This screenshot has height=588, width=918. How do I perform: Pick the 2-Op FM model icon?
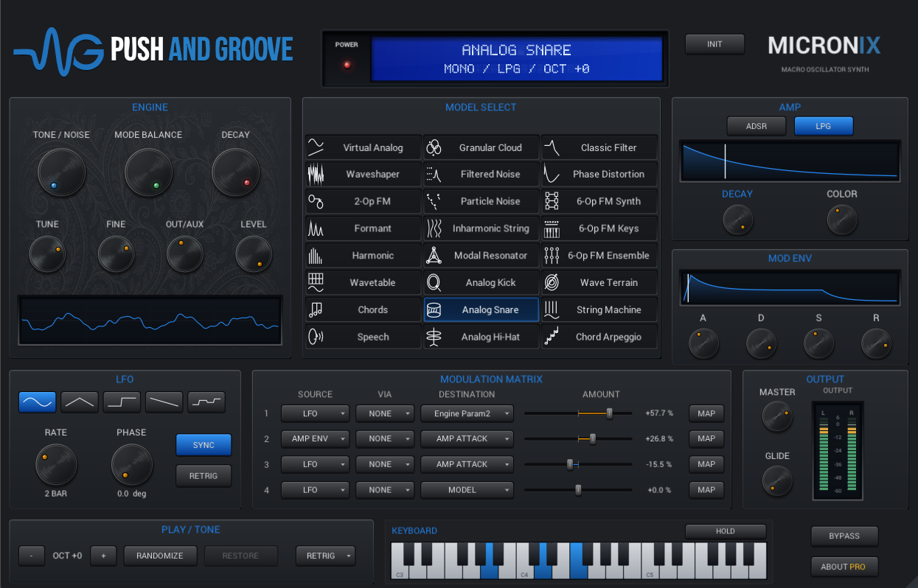tap(316, 201)
